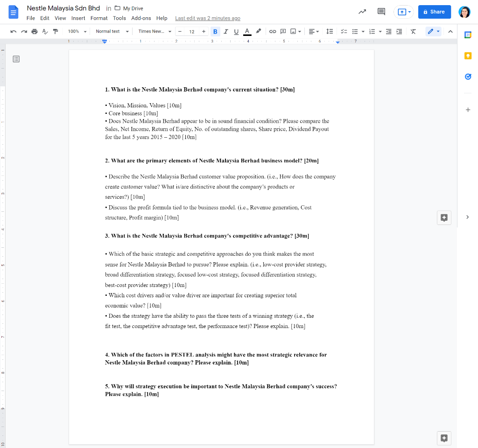Toggle Underline formatting
The image size is (478, 448).
(236, 31)
